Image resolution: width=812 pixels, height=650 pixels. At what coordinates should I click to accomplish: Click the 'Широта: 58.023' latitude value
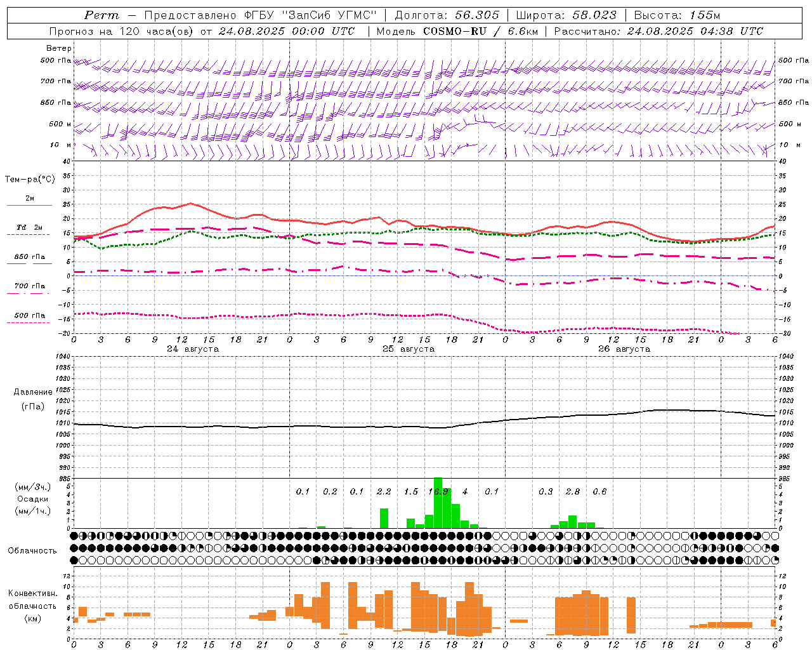[x=566, y=15]
